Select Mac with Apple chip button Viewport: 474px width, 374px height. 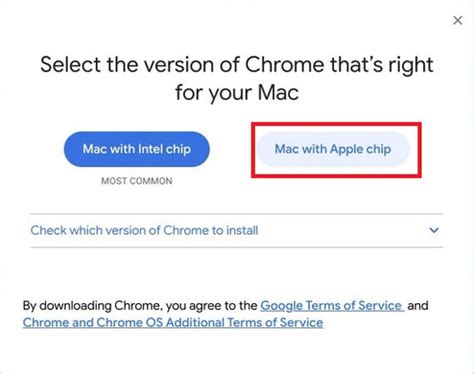333,149
